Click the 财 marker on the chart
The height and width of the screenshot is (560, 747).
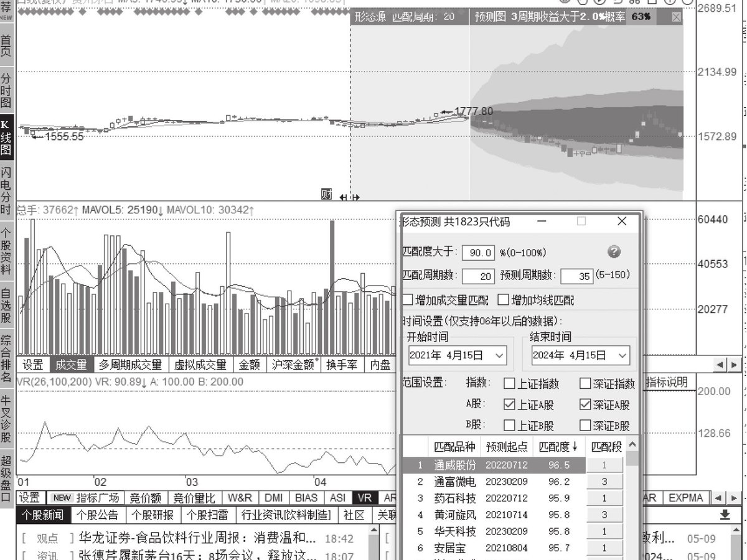327,194
